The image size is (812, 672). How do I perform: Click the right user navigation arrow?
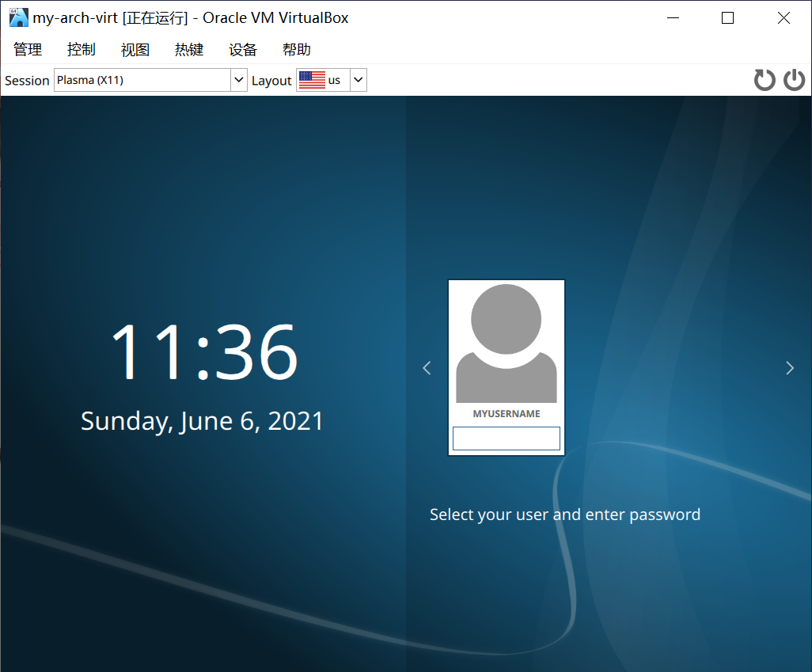tap(789, 367)
